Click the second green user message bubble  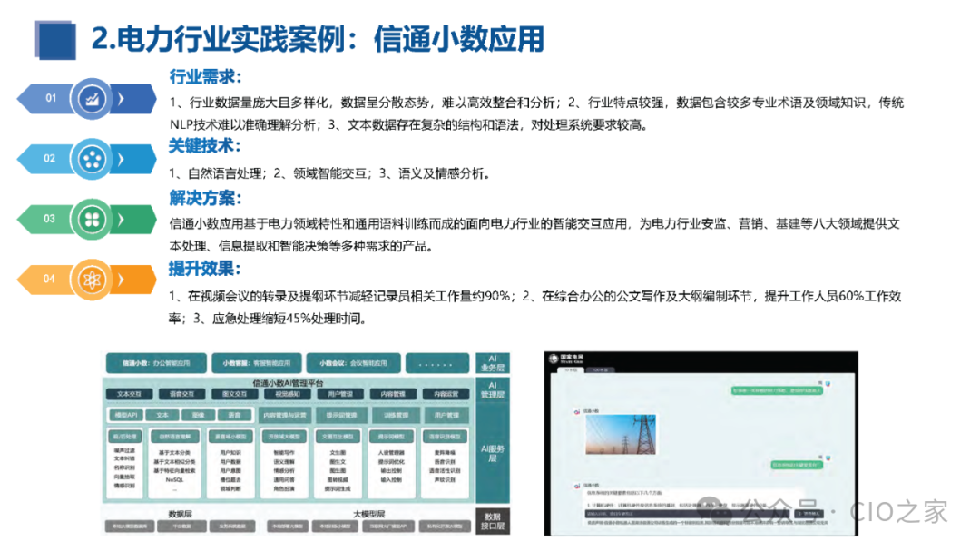[797, 465]
